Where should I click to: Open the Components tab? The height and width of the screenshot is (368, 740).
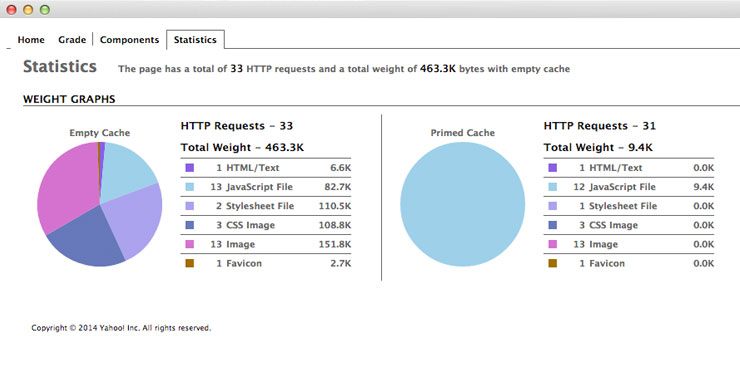(x=129, y=40)
